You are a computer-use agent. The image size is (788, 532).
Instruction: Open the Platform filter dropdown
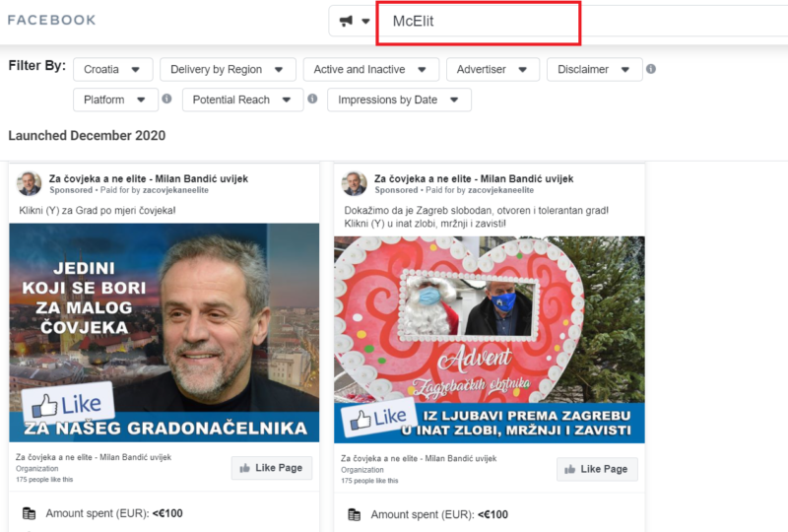(x=115, y=100)
